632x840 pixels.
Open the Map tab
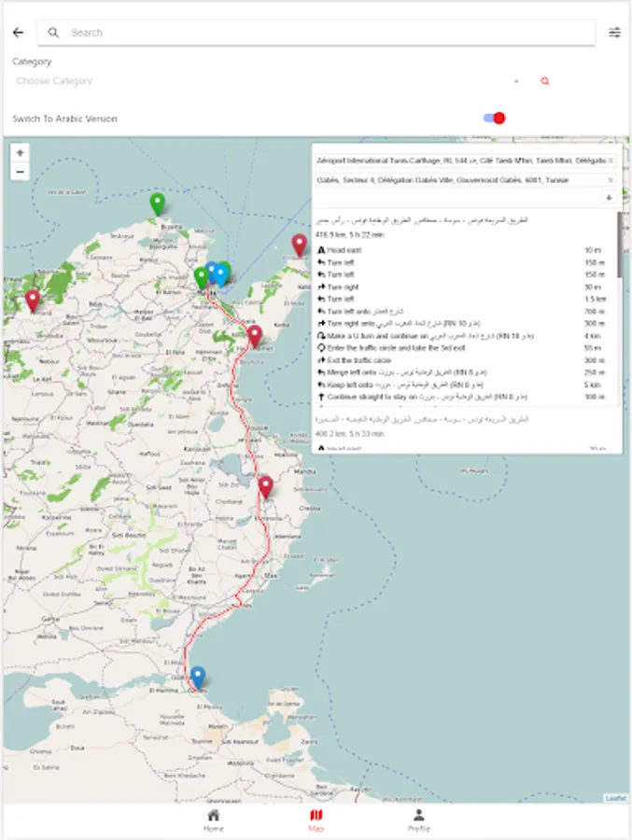coord(316,820)
